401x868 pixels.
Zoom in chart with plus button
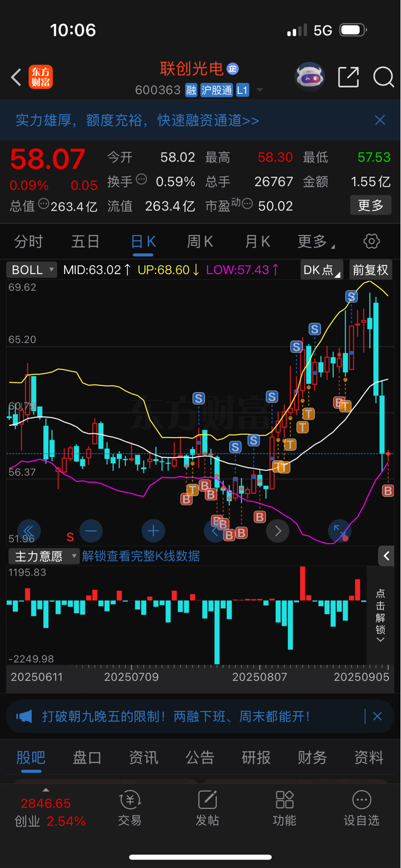(153, 531)
